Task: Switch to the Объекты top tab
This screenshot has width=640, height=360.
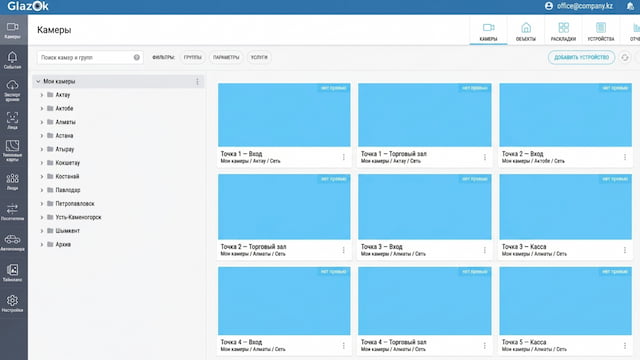Action: point(526,31)
